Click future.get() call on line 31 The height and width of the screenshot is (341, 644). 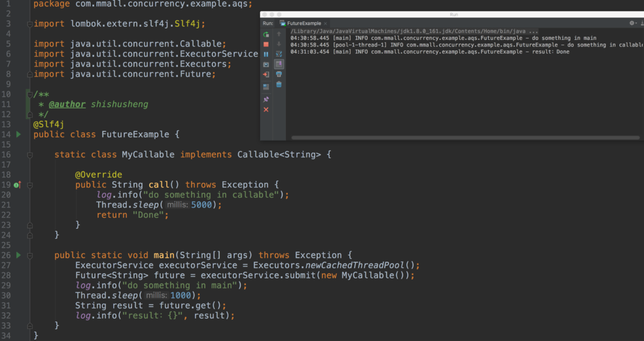coord(190,306)
